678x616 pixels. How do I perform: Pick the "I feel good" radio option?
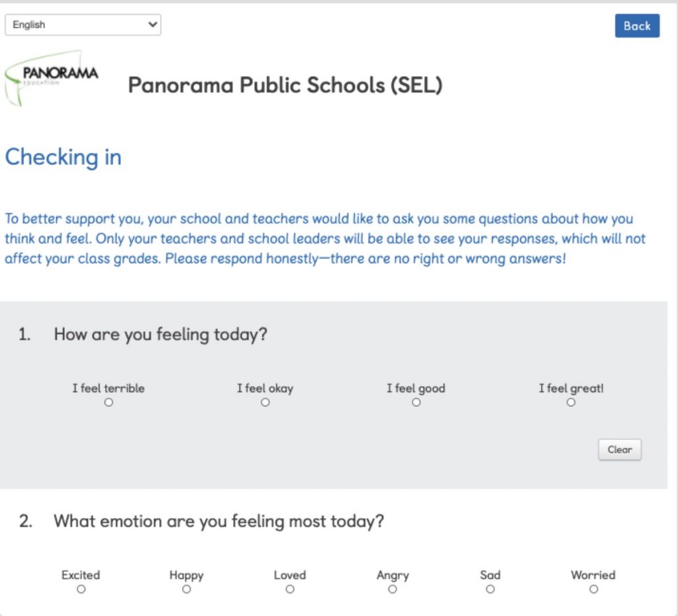[416, 402]
